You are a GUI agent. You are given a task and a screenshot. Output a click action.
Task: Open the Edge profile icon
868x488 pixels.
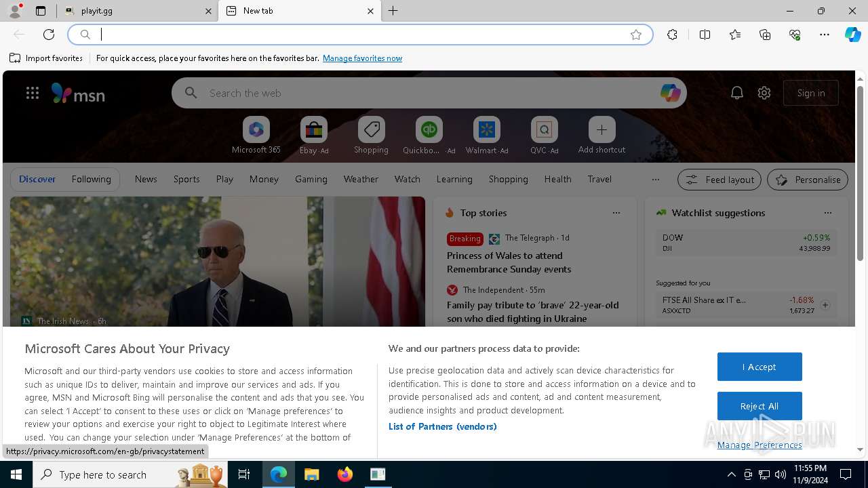[x=15, y=11]
